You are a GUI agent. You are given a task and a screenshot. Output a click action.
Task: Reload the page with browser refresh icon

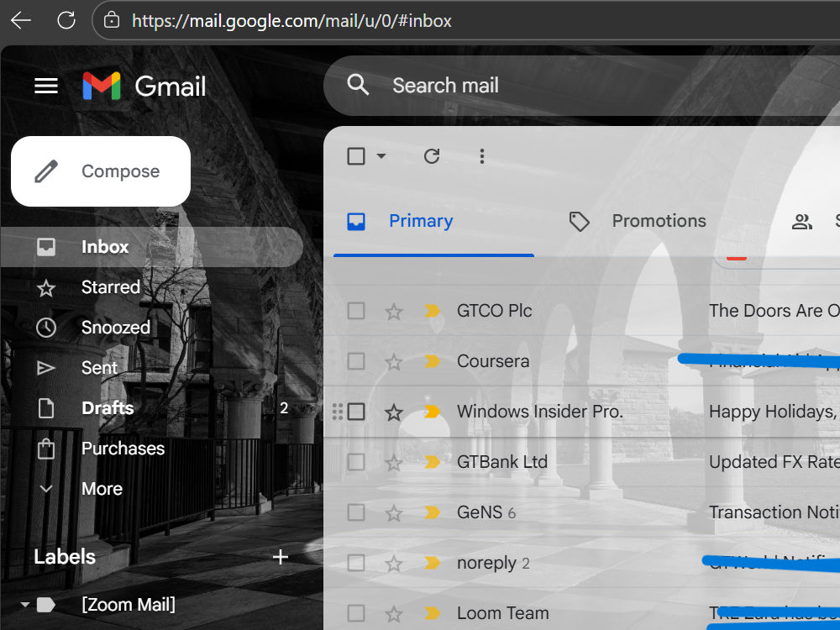[66, 21]
